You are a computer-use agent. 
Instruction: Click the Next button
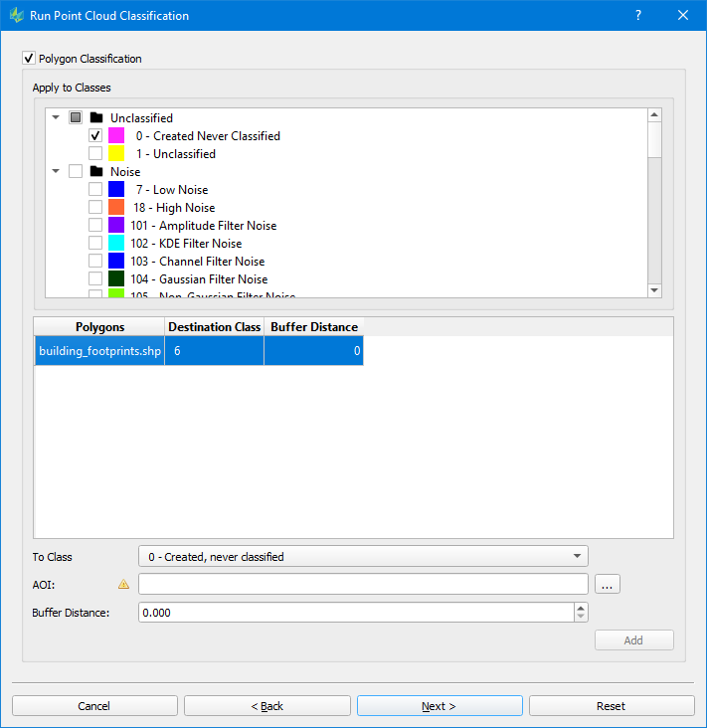439,706
